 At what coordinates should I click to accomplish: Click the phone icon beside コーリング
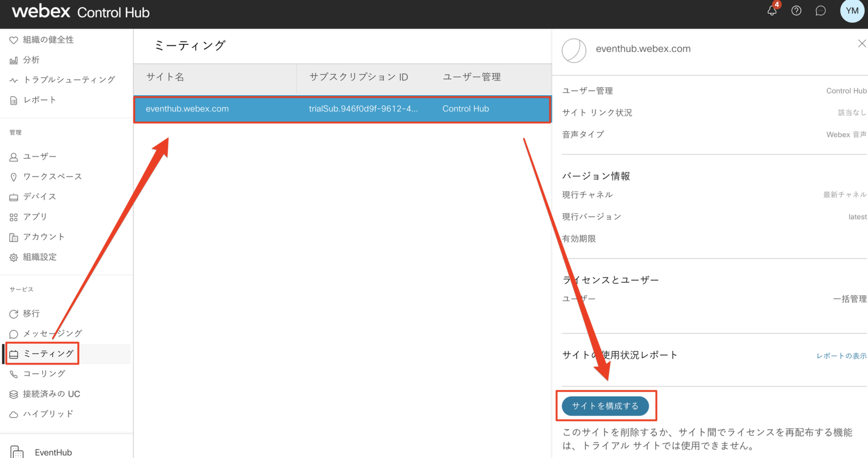click(14, 374)
